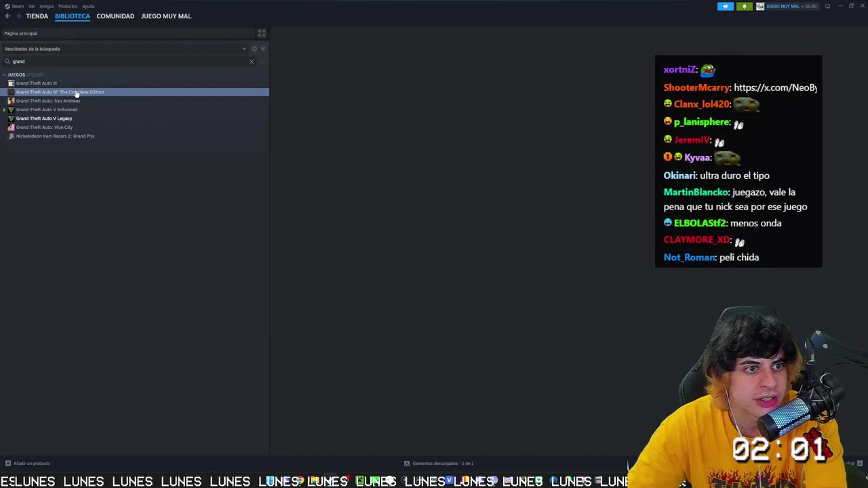
Task: Click Añadir un producto
Action: click(28, 464)
